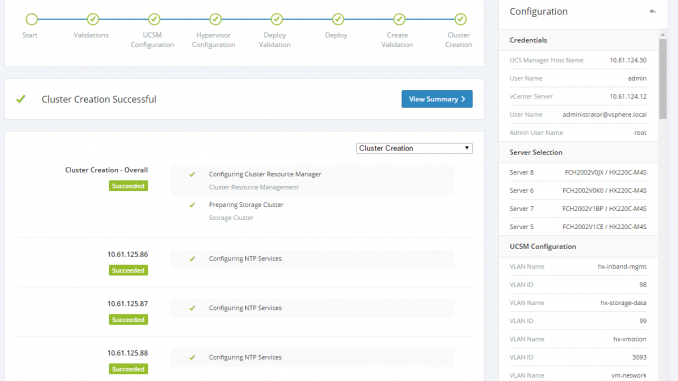678x381 pixels.
Task: Select the Deploy step circle
Action: point(338,19)
